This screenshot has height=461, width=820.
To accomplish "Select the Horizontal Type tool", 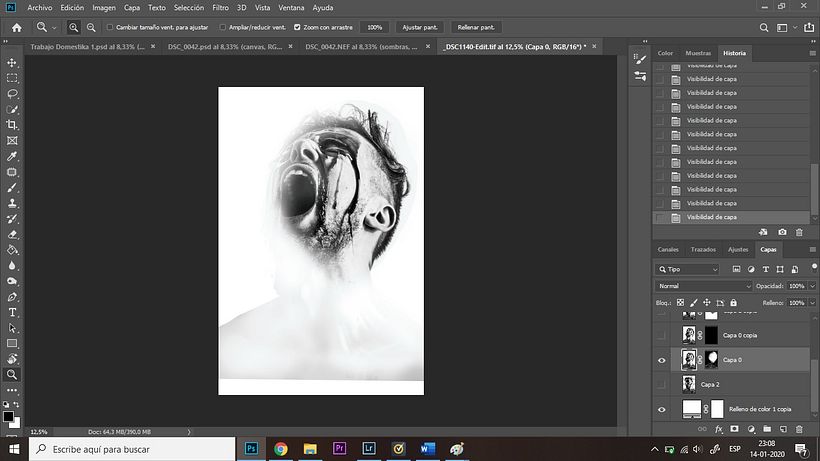I will (x=12, y=313).
